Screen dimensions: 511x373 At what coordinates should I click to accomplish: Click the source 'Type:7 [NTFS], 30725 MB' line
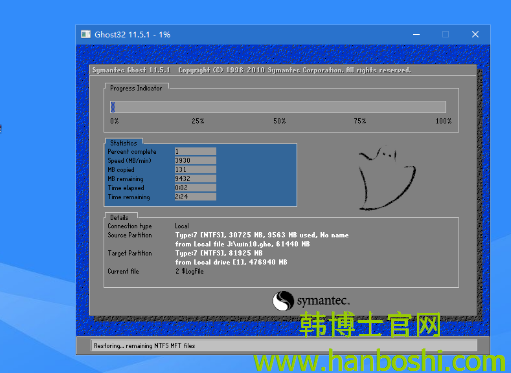262,235
